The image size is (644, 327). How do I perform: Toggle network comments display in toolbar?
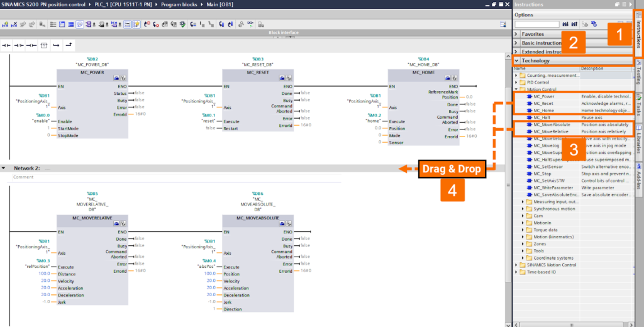tap(128, 25)
